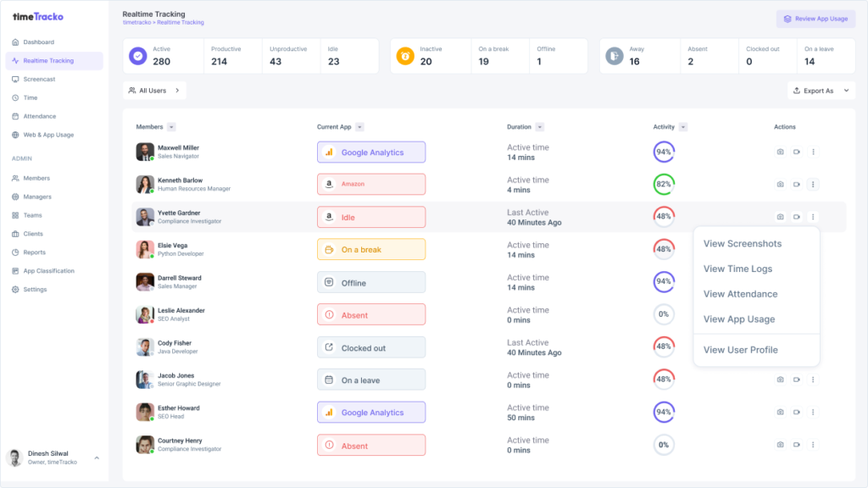Click the screenshot camera icon on Maxwell Miller's row
The width and height of the screenshot is (868, 488).
pos(779,152)
